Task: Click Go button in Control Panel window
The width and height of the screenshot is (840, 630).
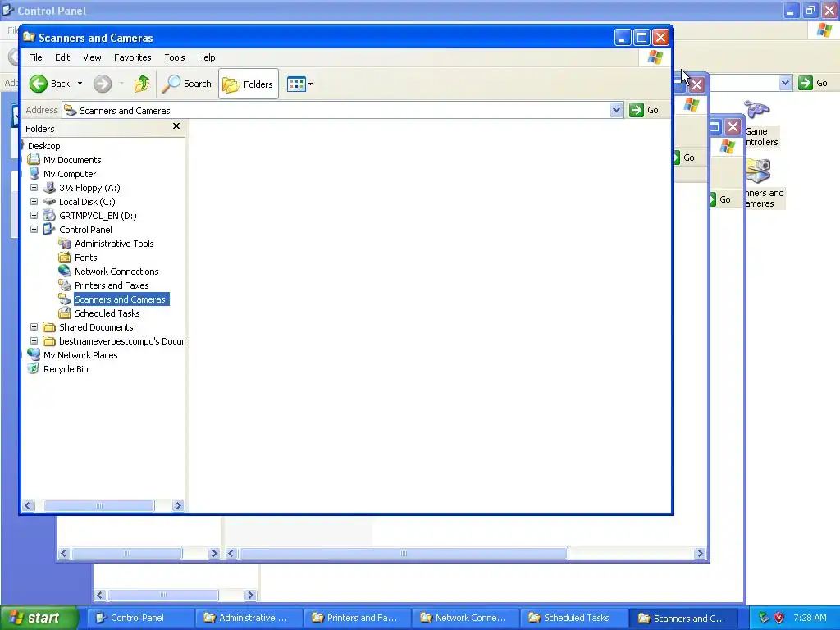Action: [813, 83]
